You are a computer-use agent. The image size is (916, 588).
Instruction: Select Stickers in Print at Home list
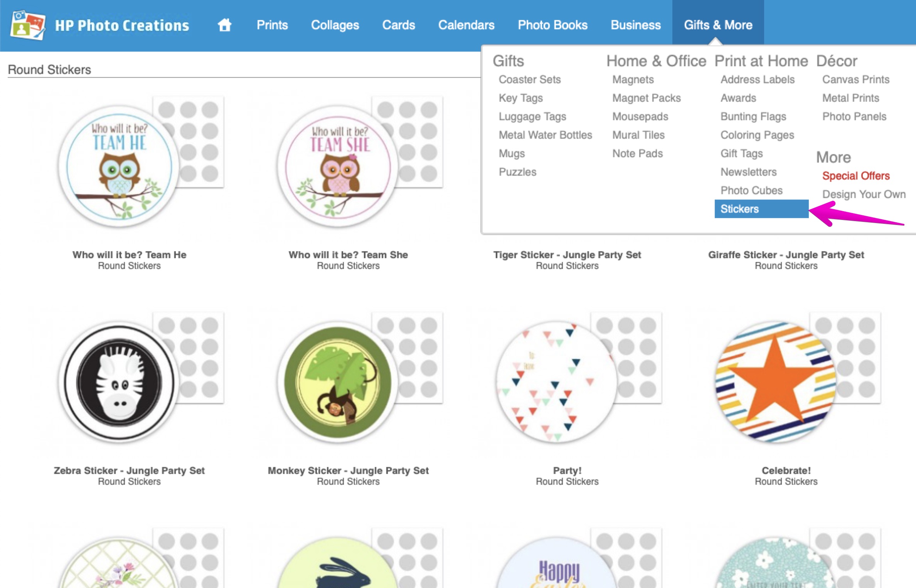[x=739, y=209]
